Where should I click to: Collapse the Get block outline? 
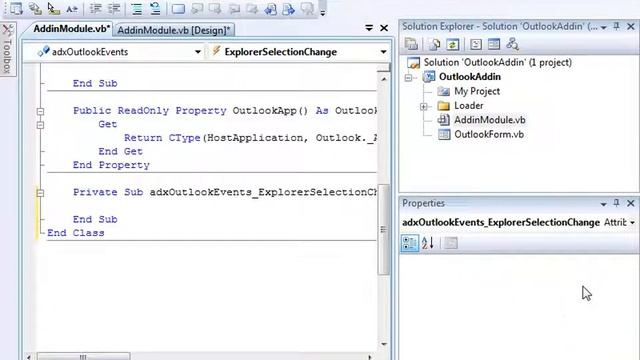click(x=40, y=125)
